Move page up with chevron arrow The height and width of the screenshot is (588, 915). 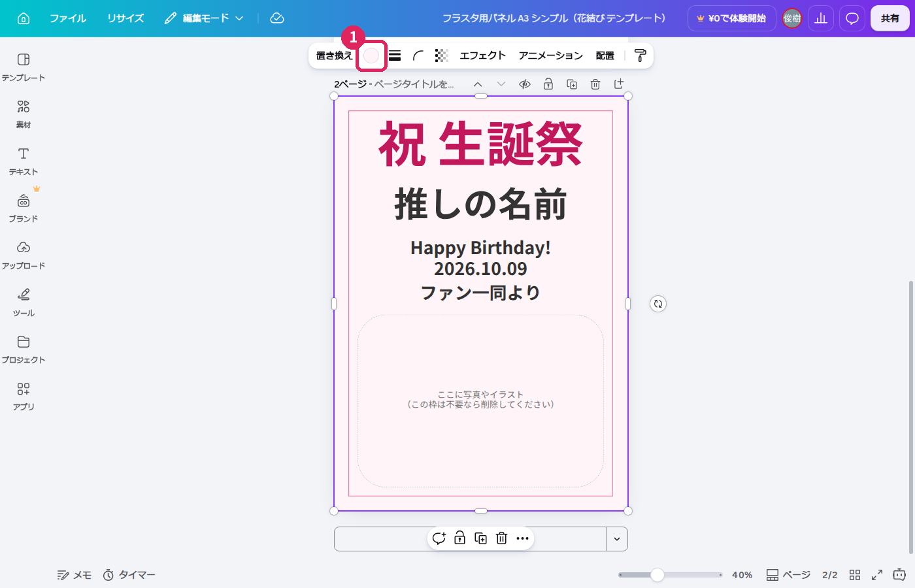[x=478, y=84]
